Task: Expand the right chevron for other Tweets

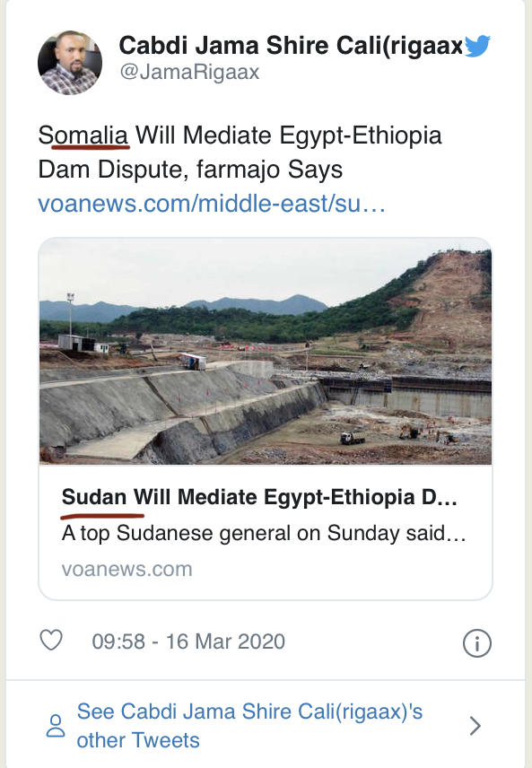Action: point(475,726)
